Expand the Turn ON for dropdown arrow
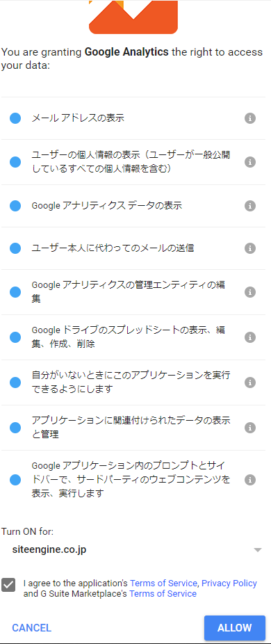271x644 pixels. click(x=257, y=550)
